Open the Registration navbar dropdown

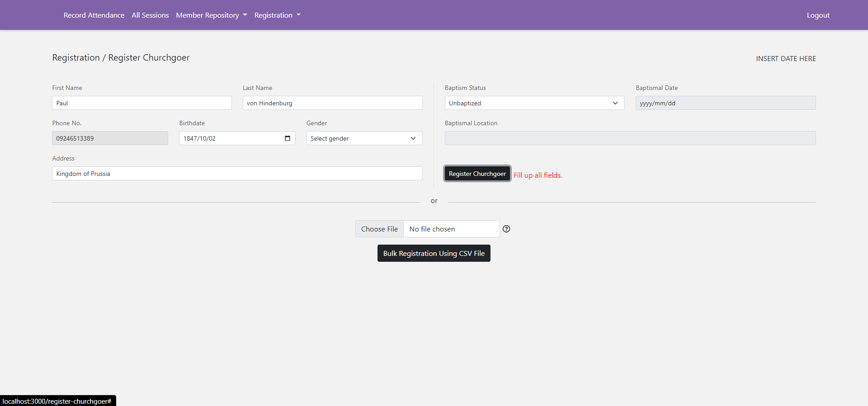[x=277, y=15]
